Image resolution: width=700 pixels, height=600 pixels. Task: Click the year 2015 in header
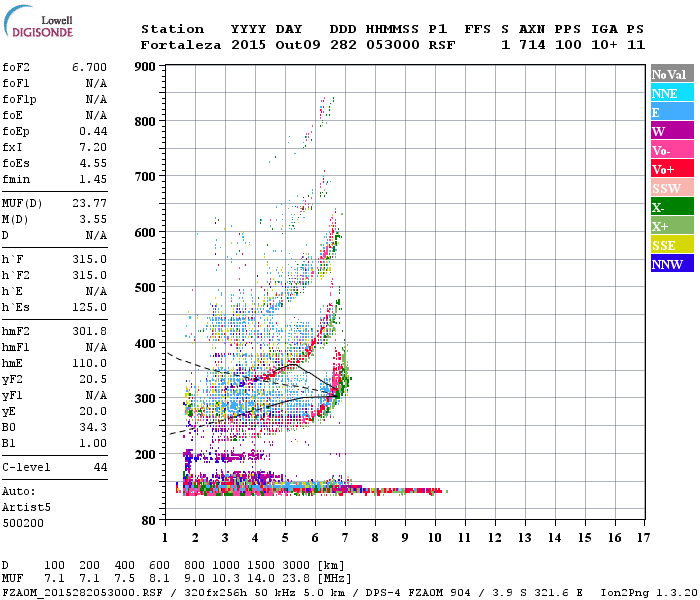[x=248, y=45]
